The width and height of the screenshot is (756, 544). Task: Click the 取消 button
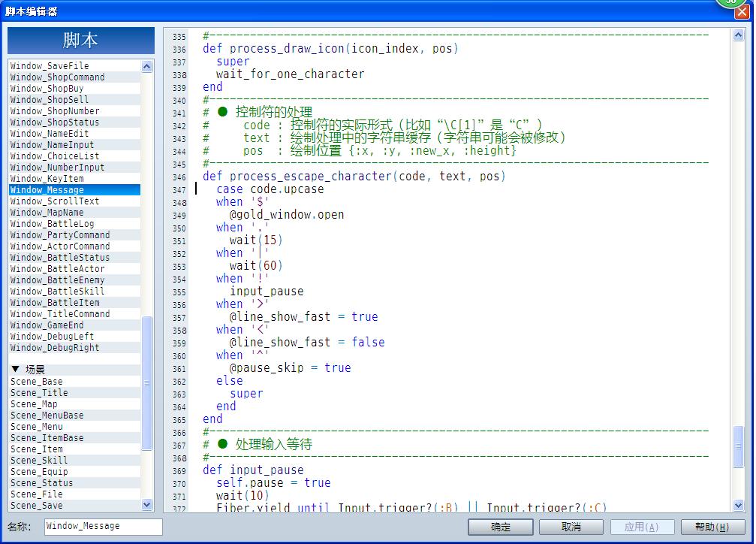coord(571,527)
